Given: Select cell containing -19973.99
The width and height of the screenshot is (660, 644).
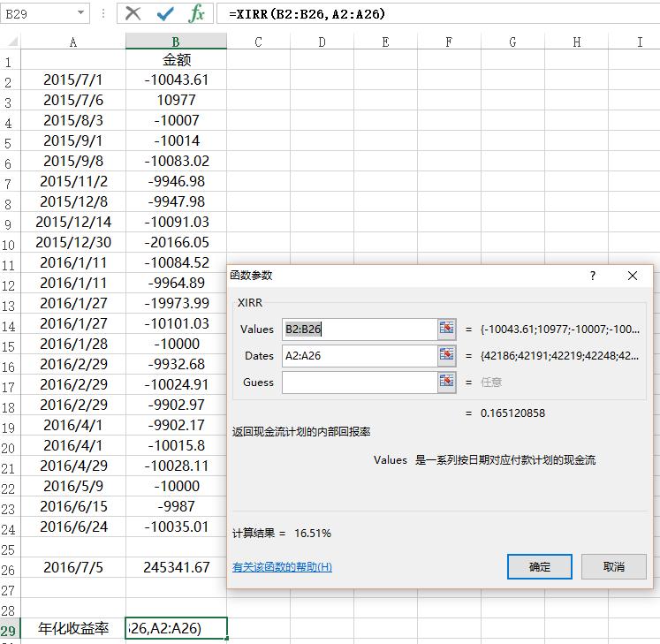Looking at the screenshot, I should [x=176, y=304].
